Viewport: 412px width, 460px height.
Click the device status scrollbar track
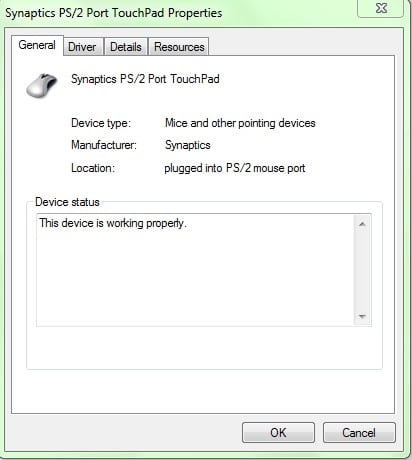click(362, 270)
